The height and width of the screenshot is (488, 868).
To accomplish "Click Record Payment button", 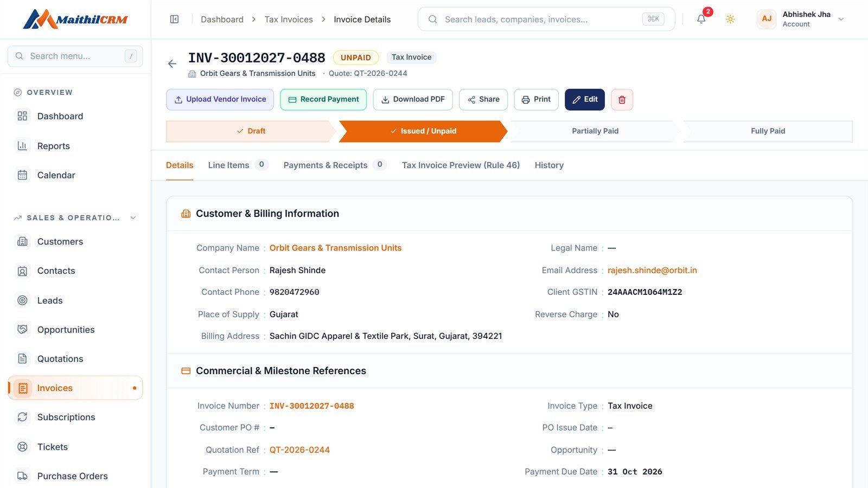I will click(323, 100).
